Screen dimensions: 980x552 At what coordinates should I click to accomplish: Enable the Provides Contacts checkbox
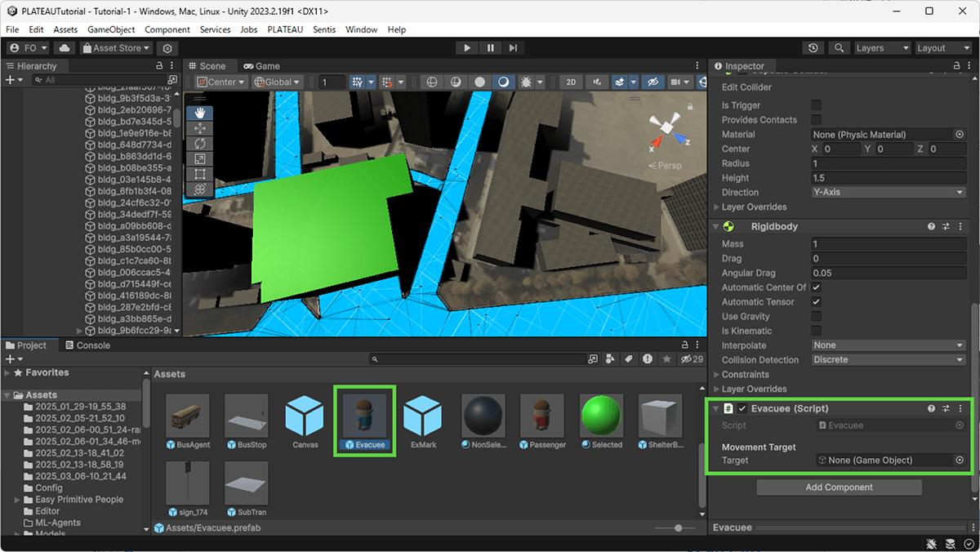point(816,120)
